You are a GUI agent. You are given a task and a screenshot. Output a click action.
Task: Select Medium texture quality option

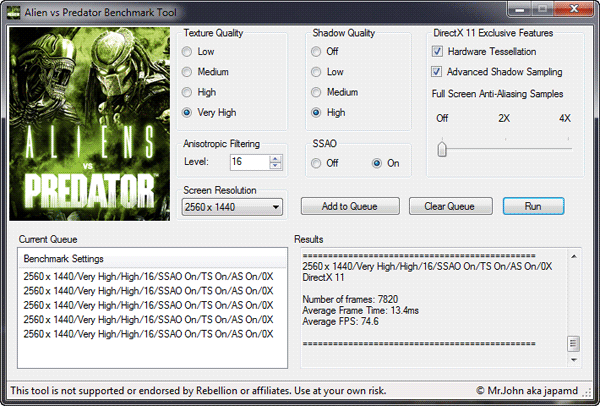(188, 72)
